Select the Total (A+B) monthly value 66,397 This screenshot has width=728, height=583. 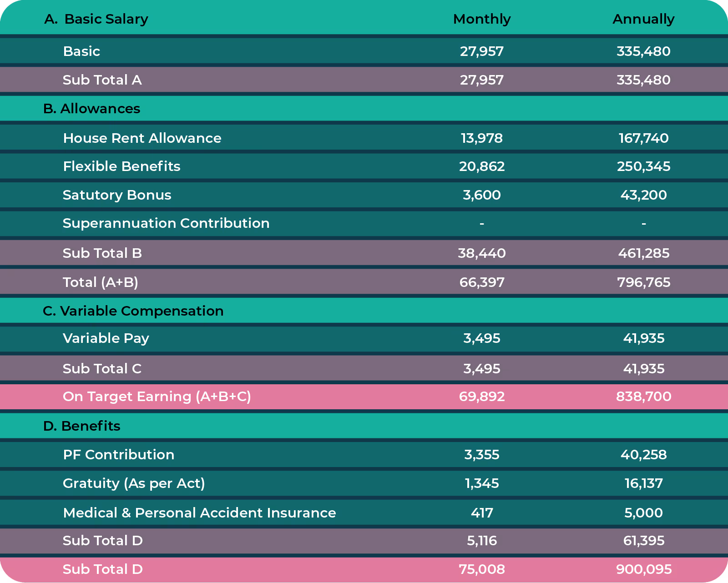[482, 282]
